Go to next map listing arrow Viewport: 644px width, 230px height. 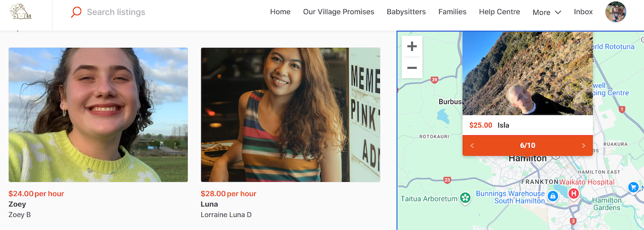583,146
